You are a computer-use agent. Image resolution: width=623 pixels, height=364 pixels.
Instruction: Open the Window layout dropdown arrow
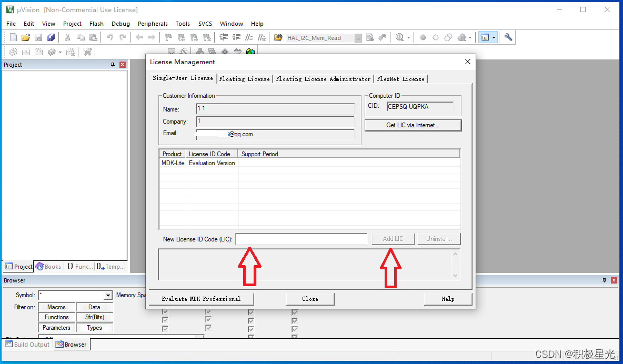[494, 38]
